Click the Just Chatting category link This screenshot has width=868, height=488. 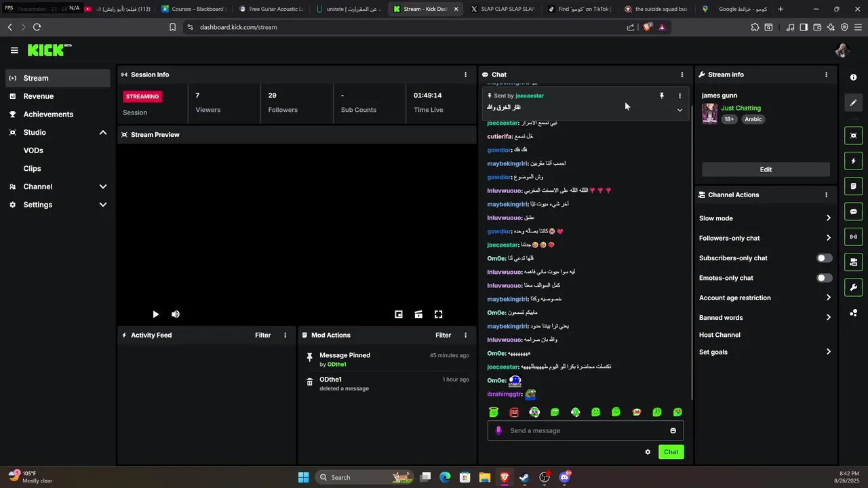pyautogui.click(x=741, y=108)
